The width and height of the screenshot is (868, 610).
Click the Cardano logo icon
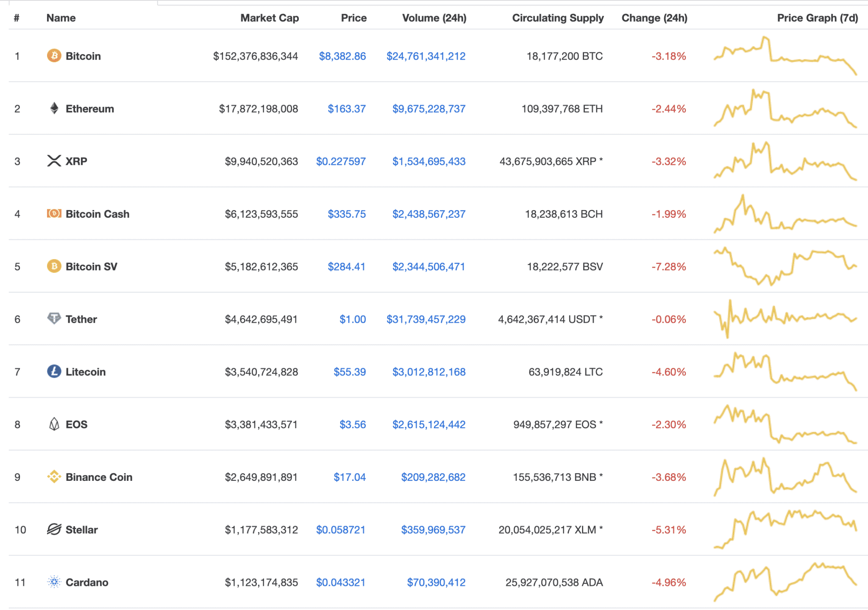[x=54, y=582]
